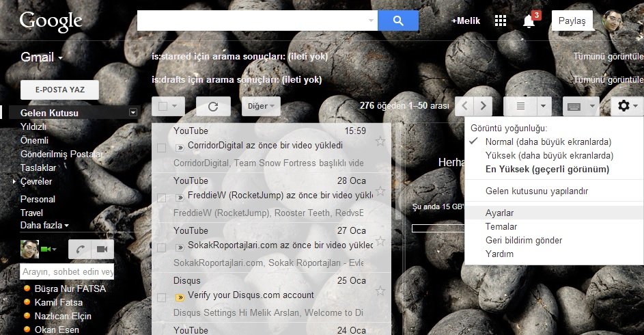Click the keyboard input tools icon
The height and width of the screenshot is (335, 644).
coord(574,107)
